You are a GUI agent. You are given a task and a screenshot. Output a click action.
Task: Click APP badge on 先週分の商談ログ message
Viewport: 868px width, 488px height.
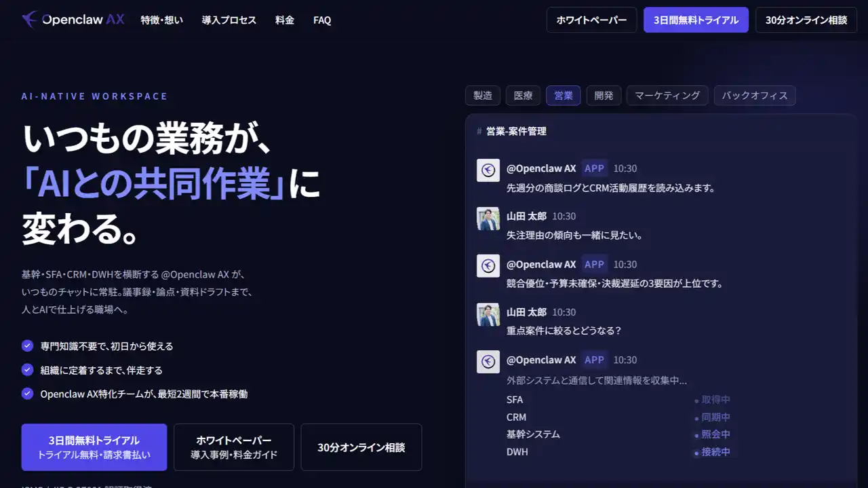coord(594,168)
